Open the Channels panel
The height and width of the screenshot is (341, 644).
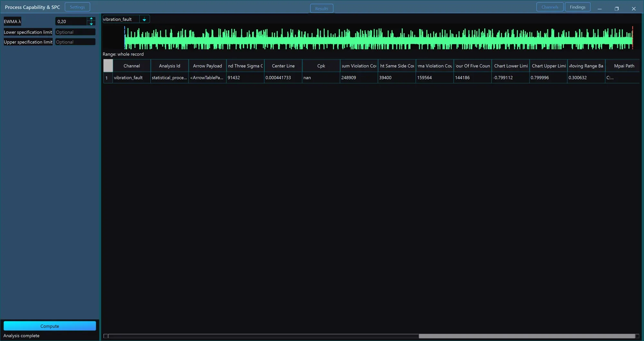coord(550,7)
